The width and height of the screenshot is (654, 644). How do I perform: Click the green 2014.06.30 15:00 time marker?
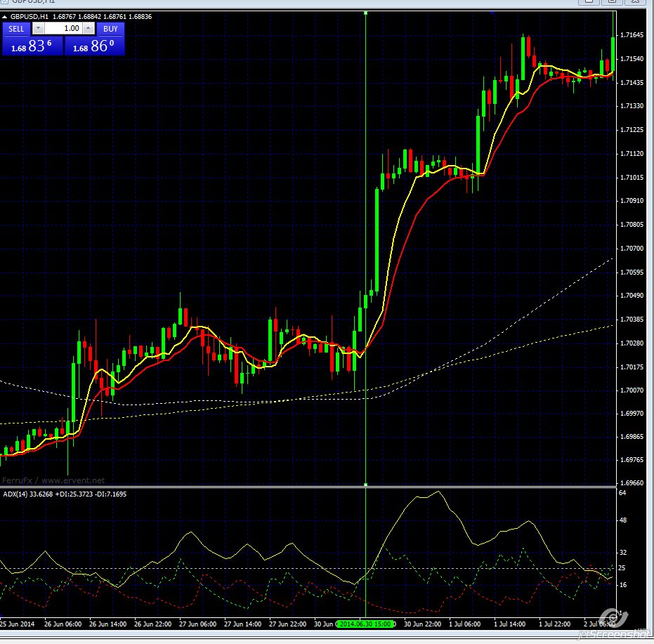point(365,624)
